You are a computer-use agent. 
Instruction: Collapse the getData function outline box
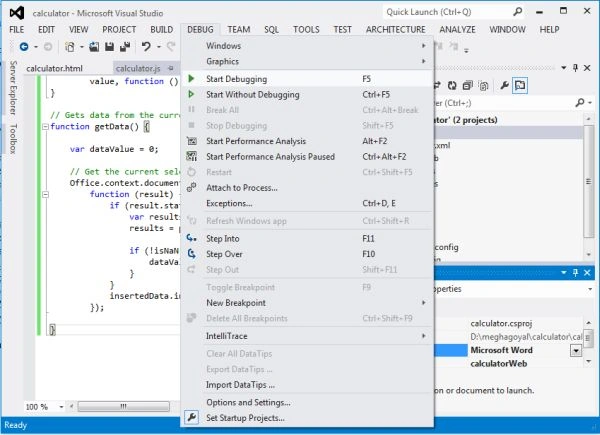45,127
